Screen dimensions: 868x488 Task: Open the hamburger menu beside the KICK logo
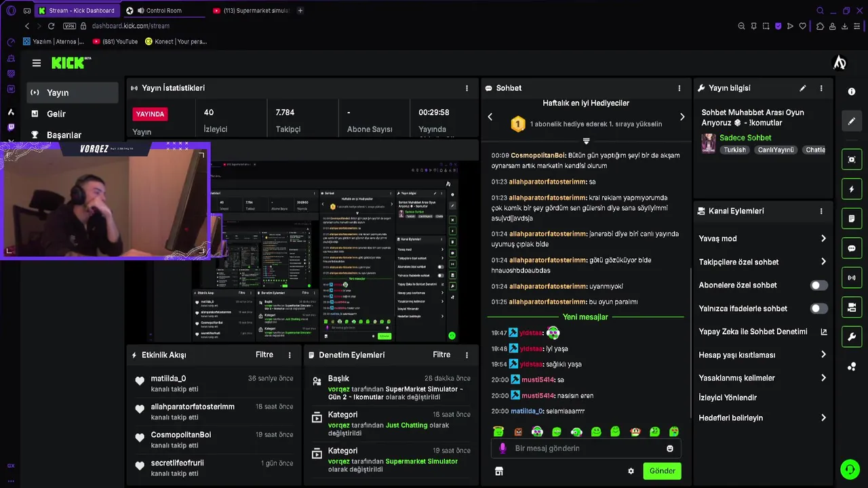pos(37,63)
